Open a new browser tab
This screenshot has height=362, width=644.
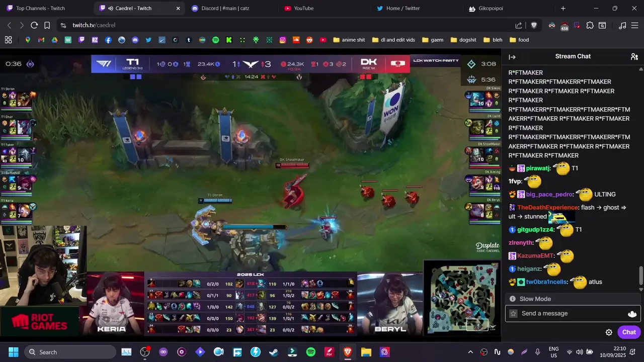click(x=563, y=9)
